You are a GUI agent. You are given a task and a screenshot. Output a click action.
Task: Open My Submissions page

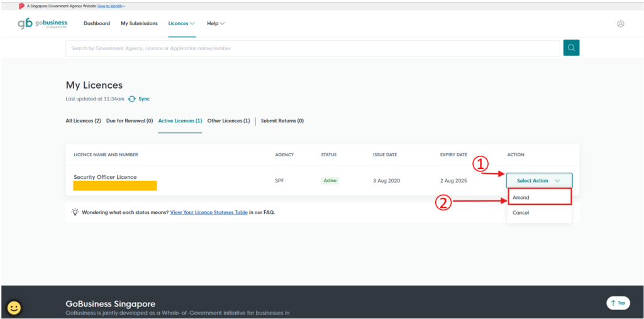pyautogui.click(x=139, y=23)
